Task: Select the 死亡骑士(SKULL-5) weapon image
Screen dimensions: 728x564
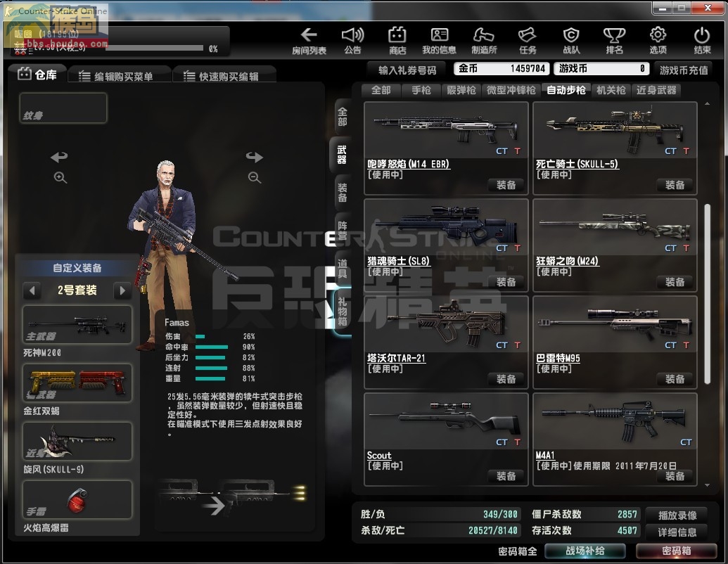Action: (x=615, y=130)
